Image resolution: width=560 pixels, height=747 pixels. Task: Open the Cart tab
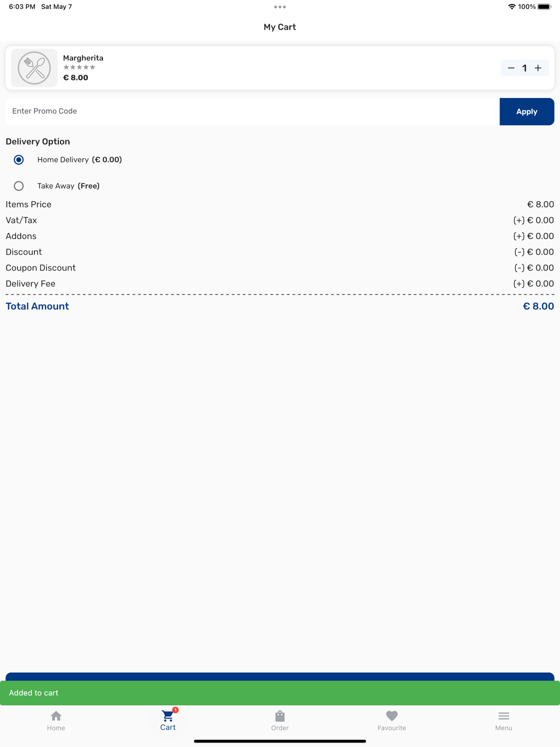pyautogui.click(x=168, y=721)
